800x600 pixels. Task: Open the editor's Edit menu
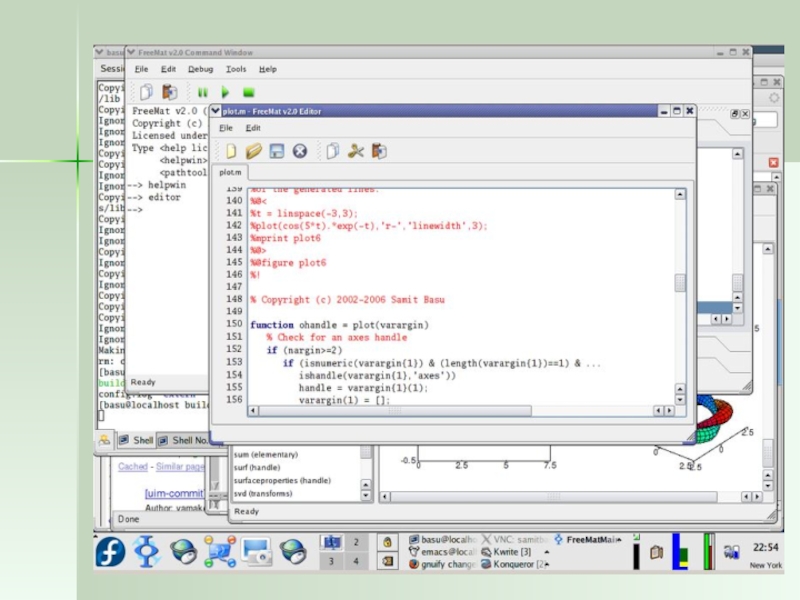(253, 128)
